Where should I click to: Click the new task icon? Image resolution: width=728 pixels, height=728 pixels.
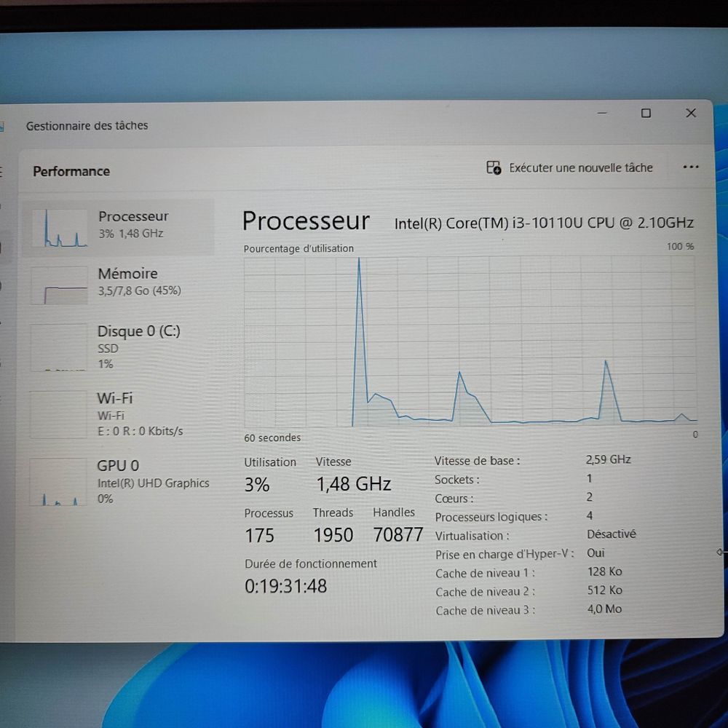point(494,167)
